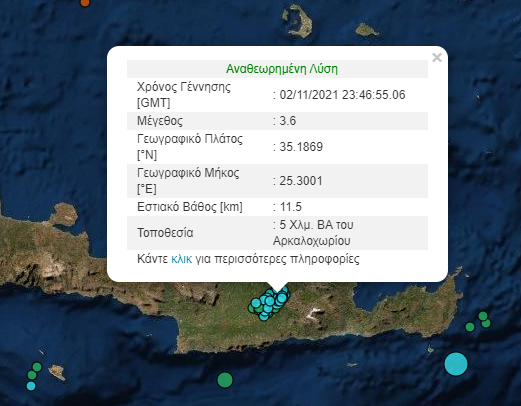Select the leftmost green marker east of Crete
The width and height of the screenshot is (521, 406).
470,327
